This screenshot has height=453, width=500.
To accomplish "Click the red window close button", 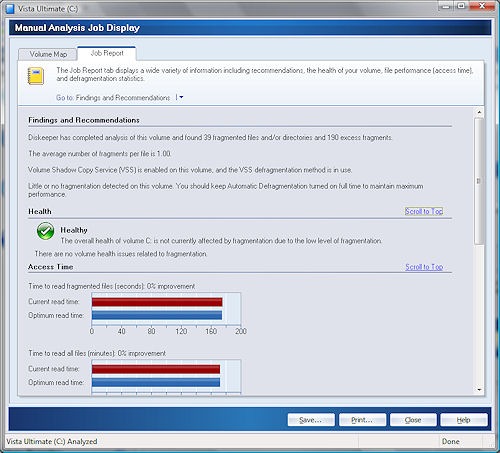I will tap(482, 6).
